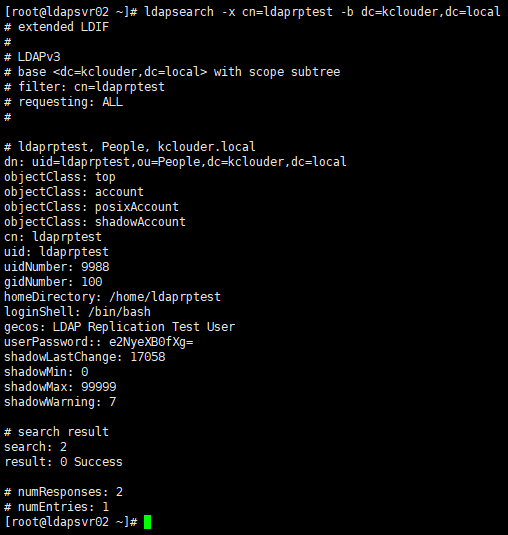Click the numResponses: 2 comment line
This screenshot has height=535, width=508.
click(63, 492)
